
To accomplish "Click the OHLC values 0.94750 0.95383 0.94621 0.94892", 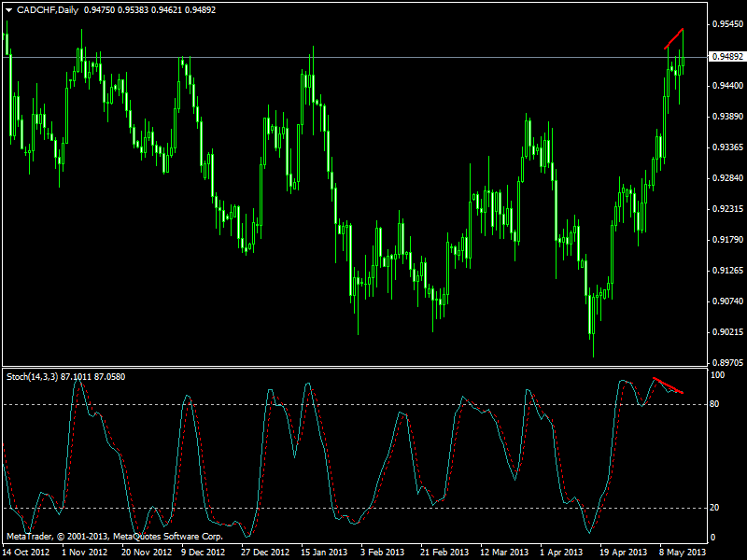I will point(149,10).
